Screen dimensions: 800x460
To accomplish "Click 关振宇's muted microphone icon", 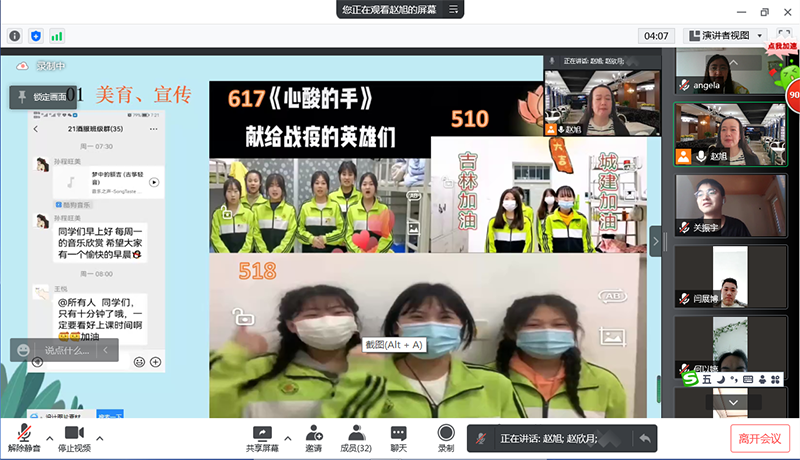I will tap(684, 227).
